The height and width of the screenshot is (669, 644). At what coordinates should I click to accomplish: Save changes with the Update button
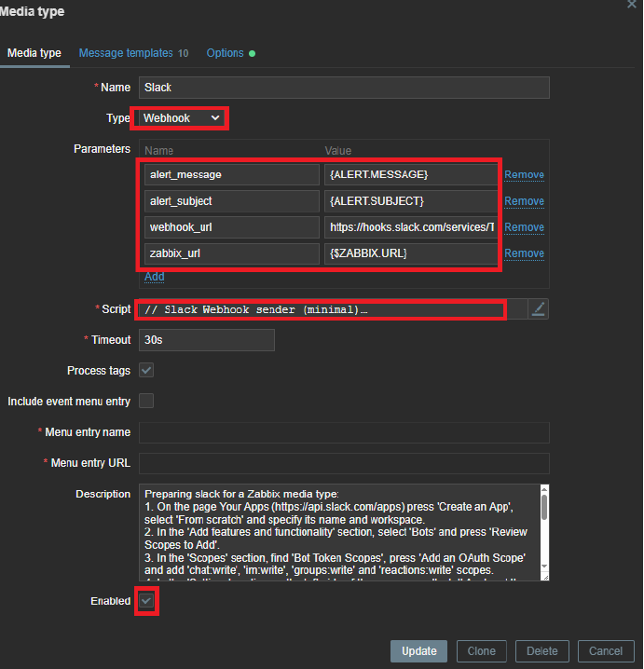(x=418, y=651)
